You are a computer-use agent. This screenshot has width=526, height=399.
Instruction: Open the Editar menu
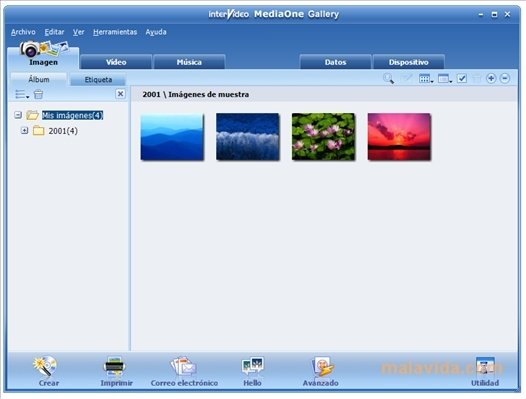[54, 32]
